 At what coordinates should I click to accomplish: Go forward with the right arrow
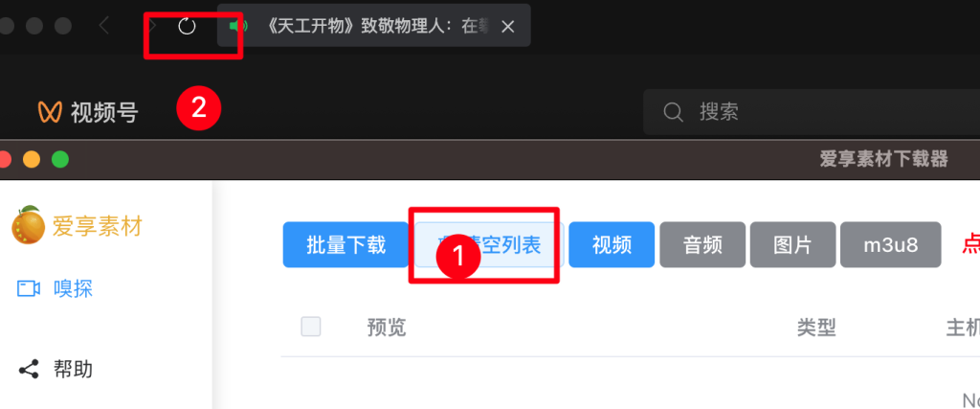[152, 26]
